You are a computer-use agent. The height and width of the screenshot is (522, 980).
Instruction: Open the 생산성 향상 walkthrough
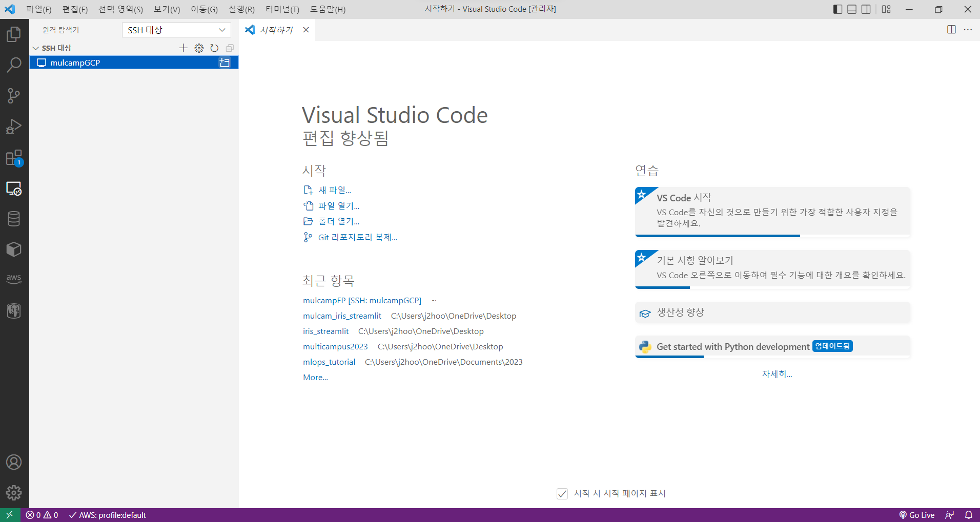[772, 312]
